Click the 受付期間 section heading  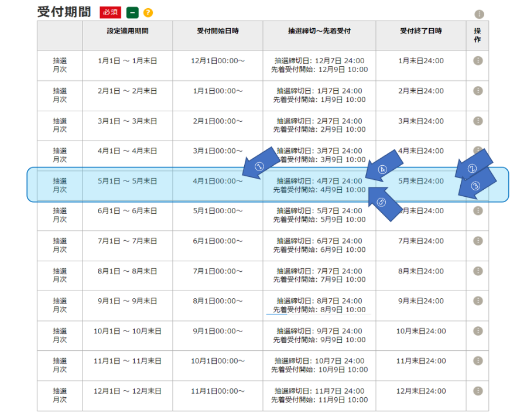64,12
